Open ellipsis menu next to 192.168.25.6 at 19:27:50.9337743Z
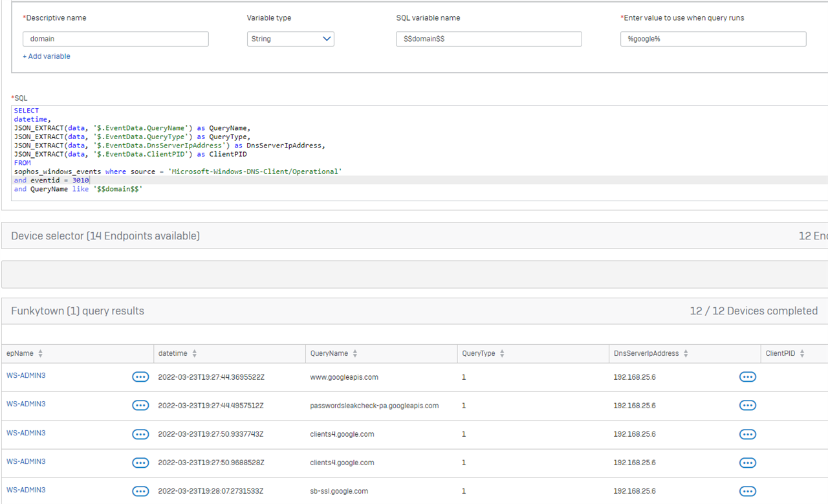828x504 pixels. click(x=748, y=434)
